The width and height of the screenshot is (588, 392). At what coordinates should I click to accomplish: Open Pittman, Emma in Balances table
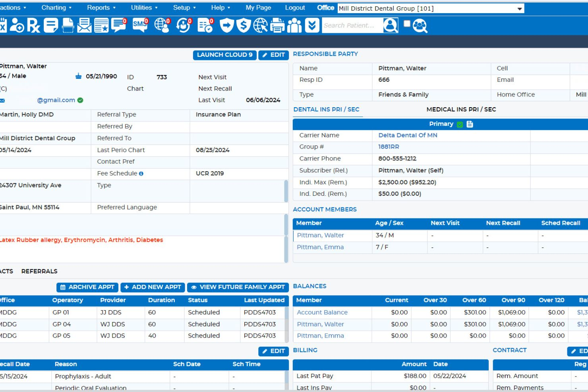point(320,336)
